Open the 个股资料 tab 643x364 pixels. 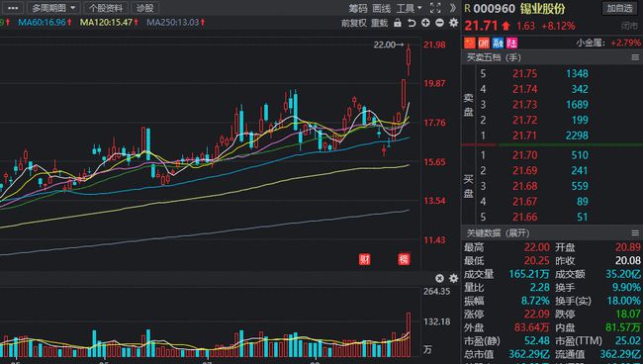point(106,8)
